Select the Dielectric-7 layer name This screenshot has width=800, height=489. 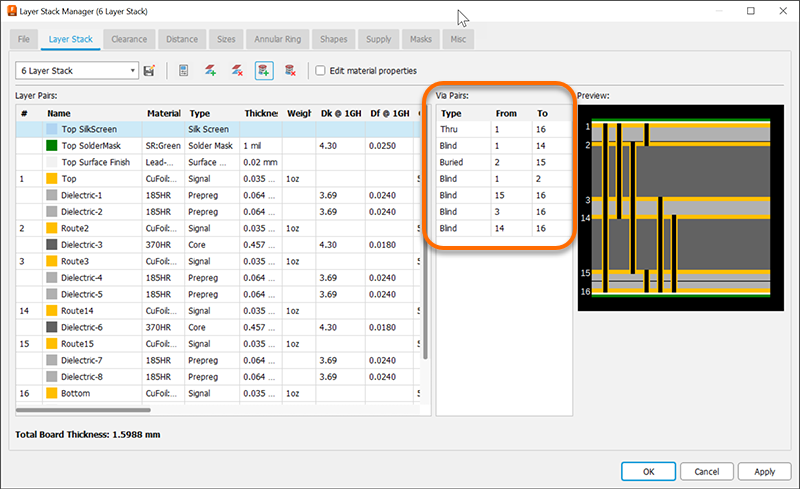82,360
